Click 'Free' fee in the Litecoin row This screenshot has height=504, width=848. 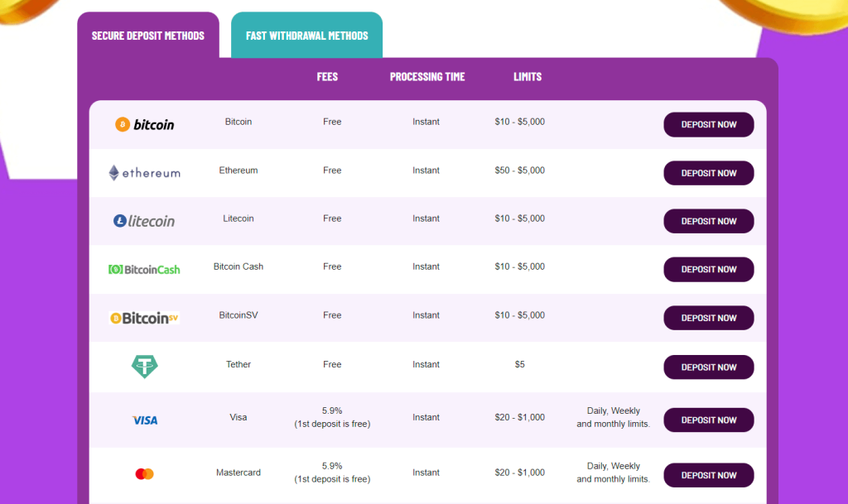coord(332,218)
